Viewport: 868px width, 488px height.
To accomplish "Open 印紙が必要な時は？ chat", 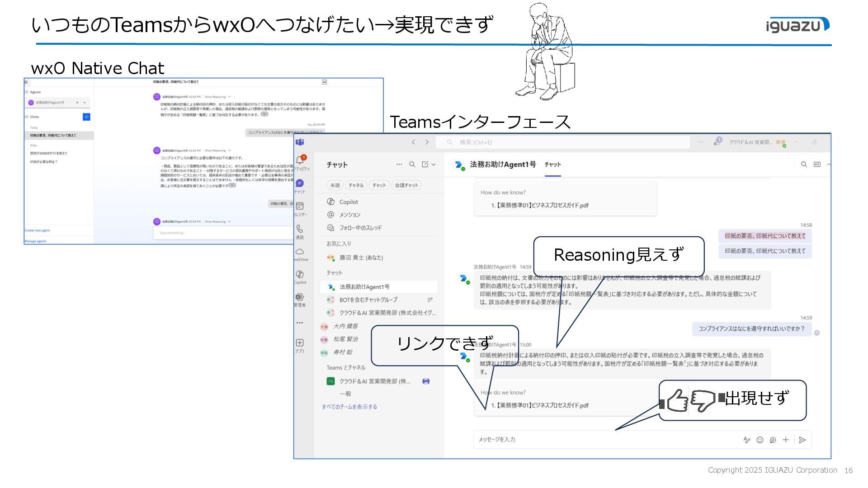I will 44,162.
